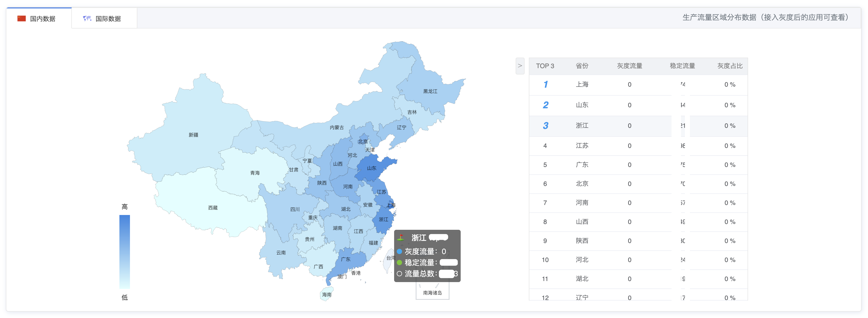Select 黑龙江 province on the map
The height and width of the screenshot is (318, 868).
click(x=430, y=92)
